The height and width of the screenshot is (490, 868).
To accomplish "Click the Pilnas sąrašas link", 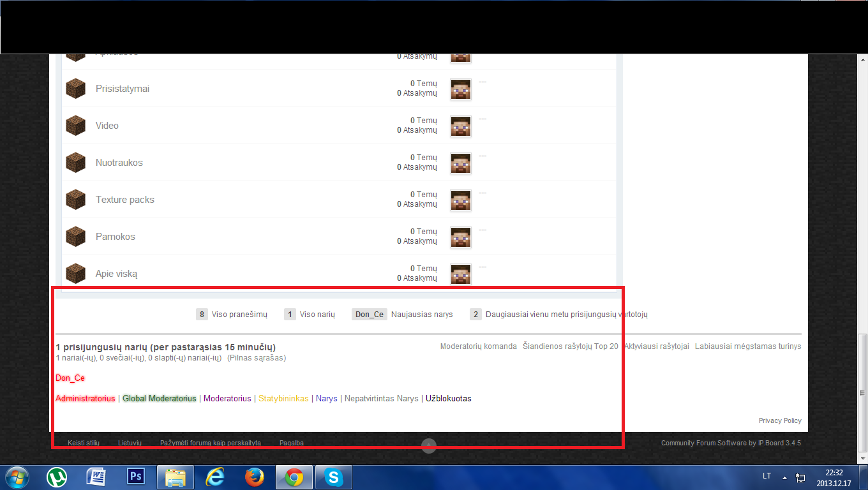I will [257, 358].
